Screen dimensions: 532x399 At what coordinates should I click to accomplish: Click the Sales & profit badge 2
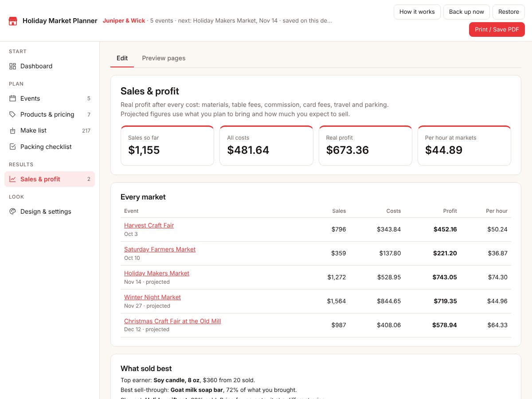[89, 179]
